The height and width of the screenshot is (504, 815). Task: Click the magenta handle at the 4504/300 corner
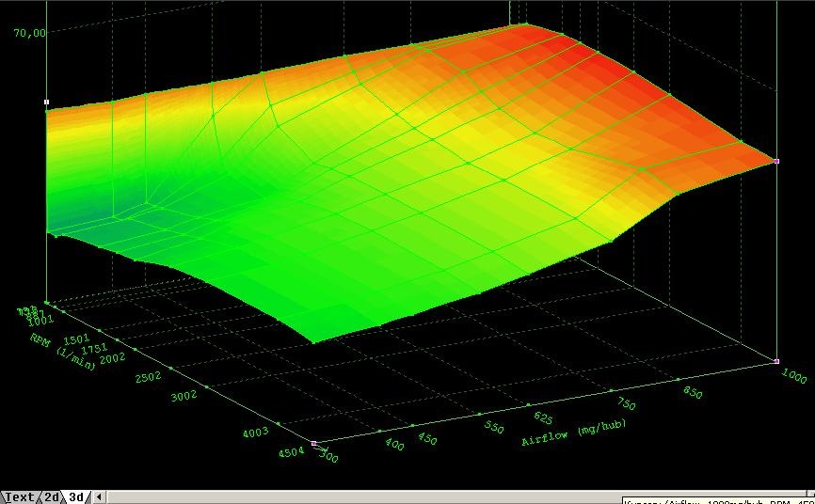[313, 443]
